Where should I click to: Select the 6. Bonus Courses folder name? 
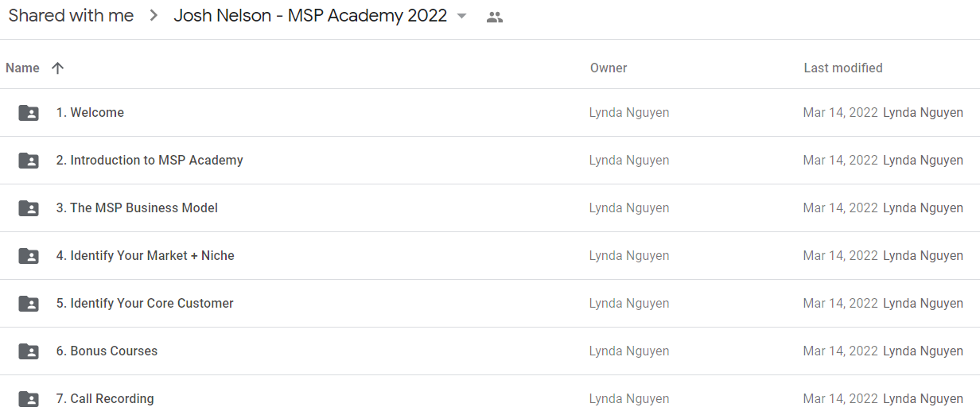[107, 351]
